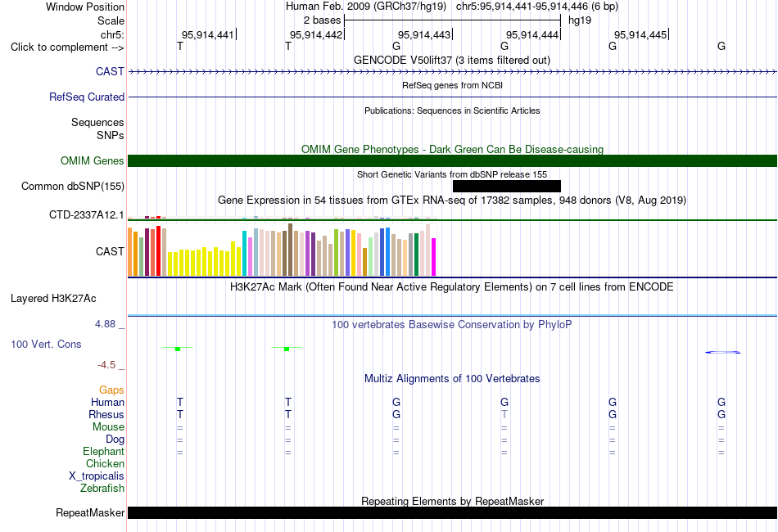778x532 pixels.
Task: Click the black RepeatMasker element bar
Action: (x=452, y=512)
